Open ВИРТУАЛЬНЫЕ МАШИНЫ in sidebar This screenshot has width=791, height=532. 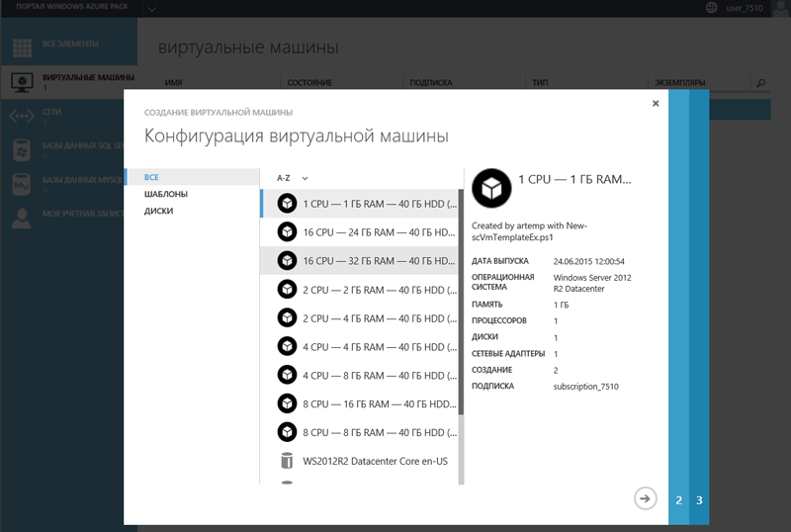point(69,82)
